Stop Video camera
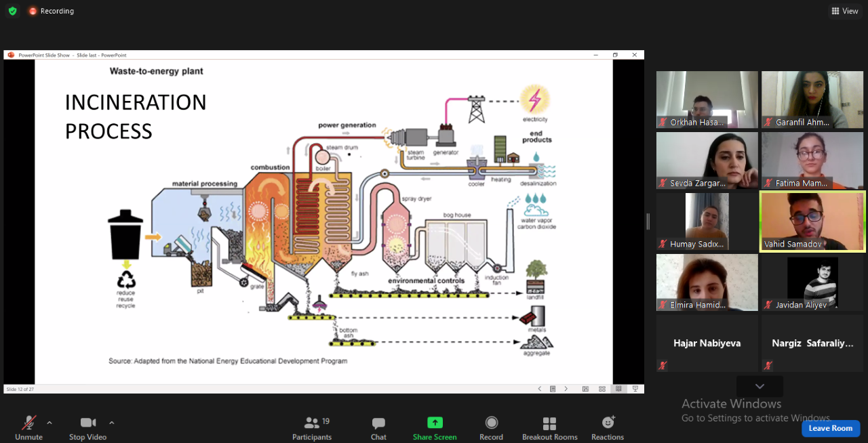This screenshot has width=868, height=443. click(87, 427)
